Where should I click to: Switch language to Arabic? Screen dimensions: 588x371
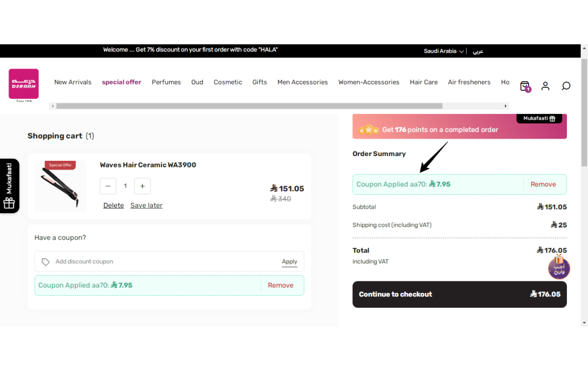(478, 52)
